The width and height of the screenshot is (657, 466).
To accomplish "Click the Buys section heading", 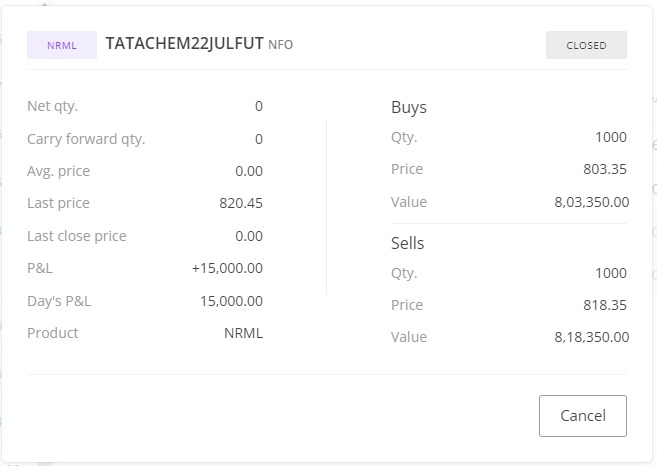I will point(409,107).
